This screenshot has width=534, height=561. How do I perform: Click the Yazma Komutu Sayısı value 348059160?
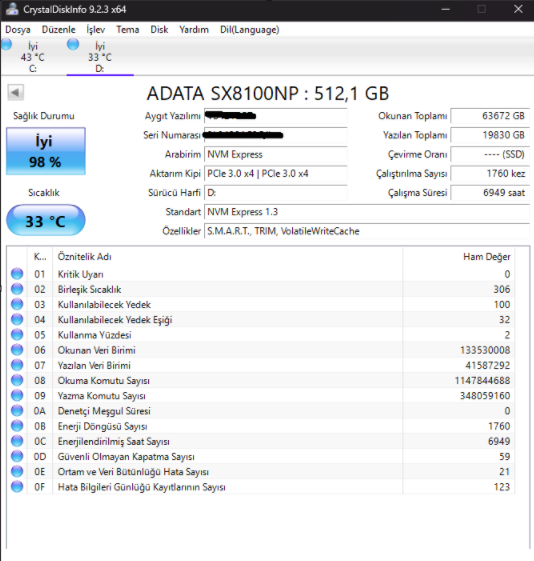click(485, 396)
